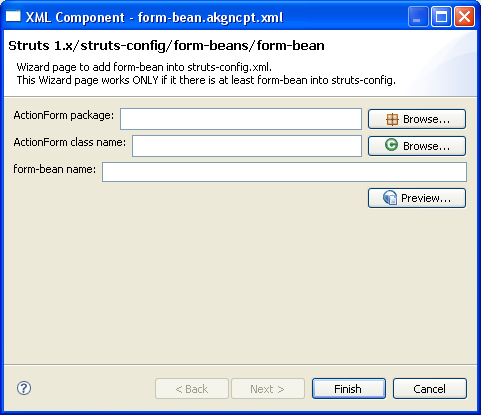Focus the ActionForm package text field
Screen dimensions: 481x415
click(241, 119)
